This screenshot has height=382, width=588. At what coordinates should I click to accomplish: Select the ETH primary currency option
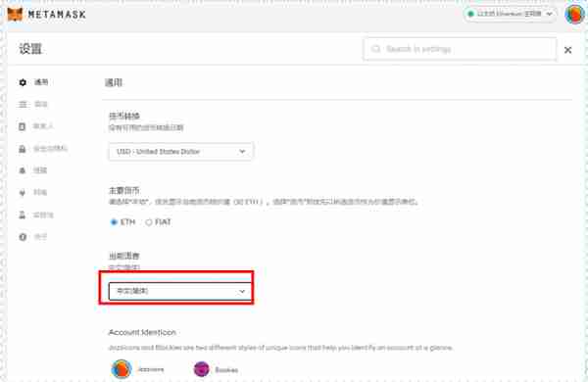click(114, 222)
